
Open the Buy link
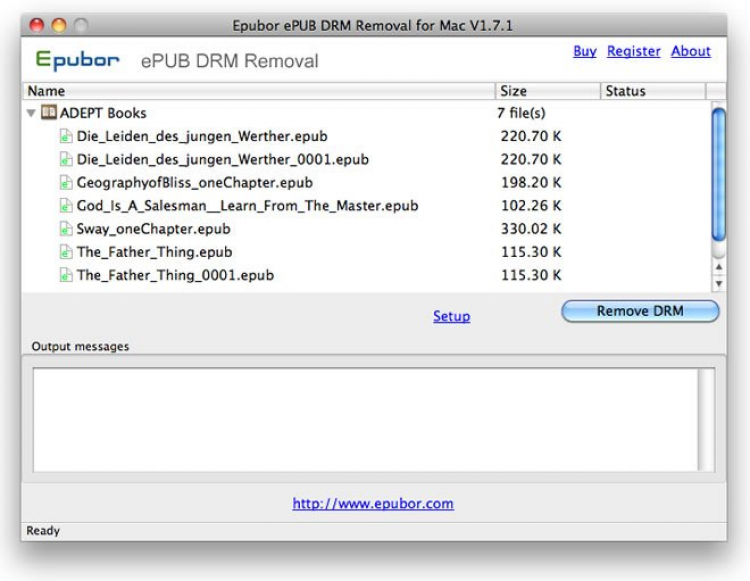pyautogui.click(x=585, y=51)
